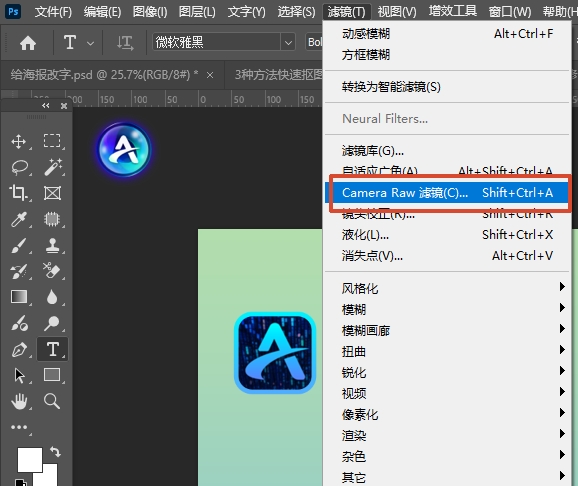This screenshot has width=578, height=486.
Task: Expand the 模糊画廊 submenu
Action: (x=448, y=330)
